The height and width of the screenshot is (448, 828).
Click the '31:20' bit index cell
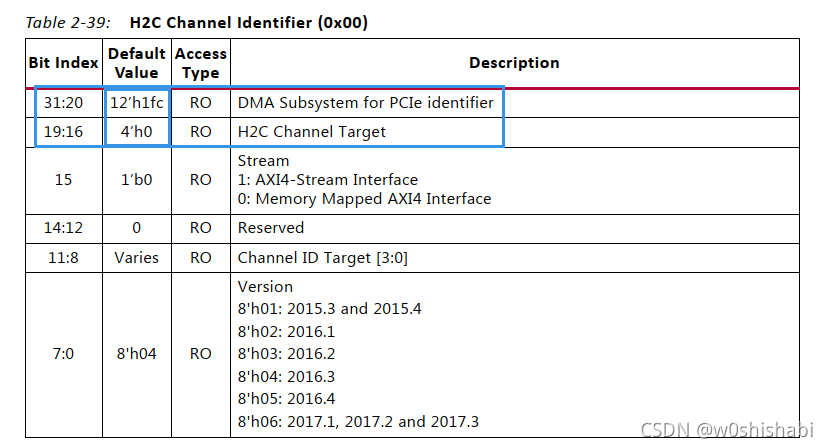click(63, 103)
